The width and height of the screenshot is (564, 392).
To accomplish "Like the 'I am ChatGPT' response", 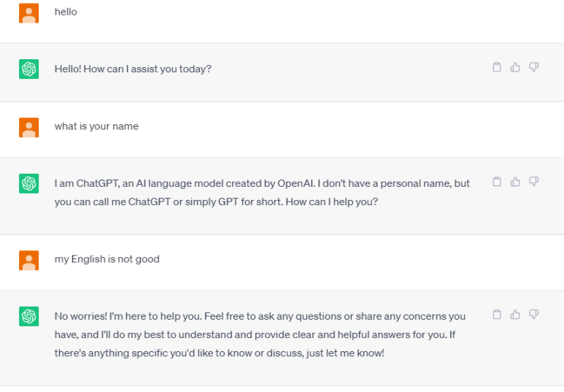I will pos(515,182).
